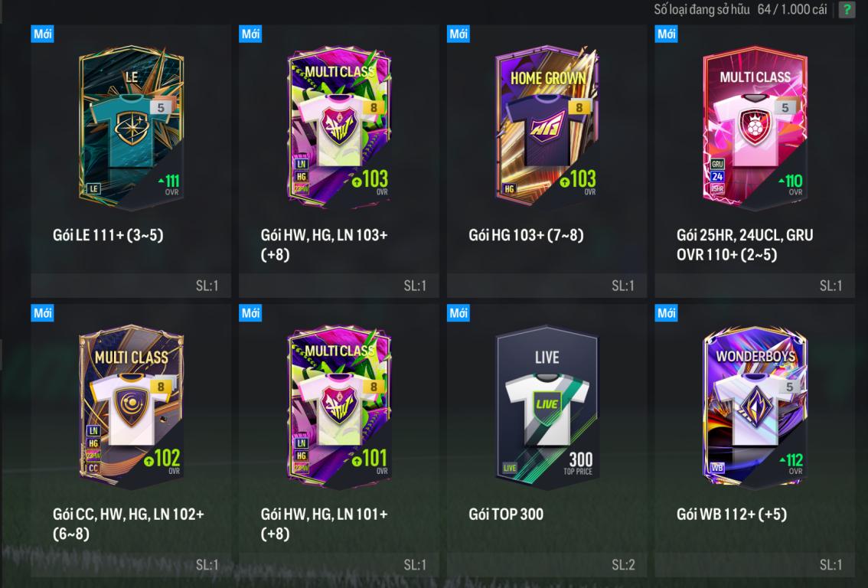Screen dimensions: 868x588
Task: Select the Wonderboys 112 OVR card artwork
Action: pyautogui.click(x=755, y=407)
